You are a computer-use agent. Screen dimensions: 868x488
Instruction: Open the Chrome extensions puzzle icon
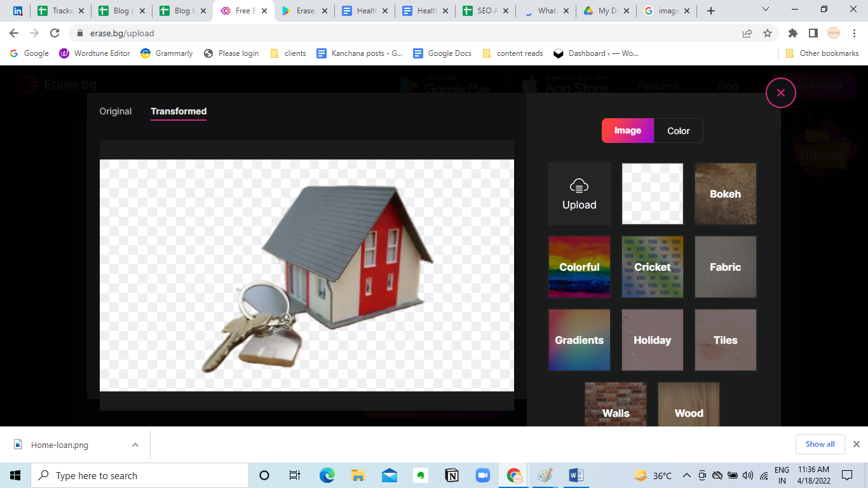[x=792, y=33]
